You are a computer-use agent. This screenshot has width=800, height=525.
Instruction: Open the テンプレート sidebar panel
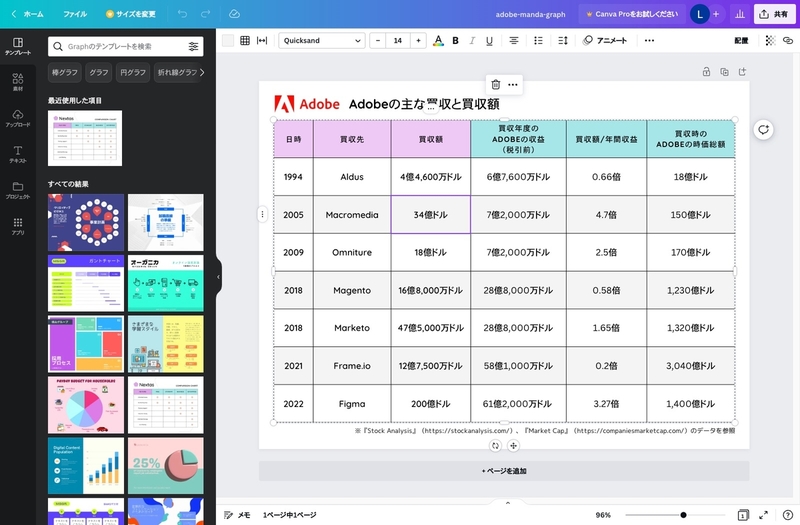click(18, 46)
